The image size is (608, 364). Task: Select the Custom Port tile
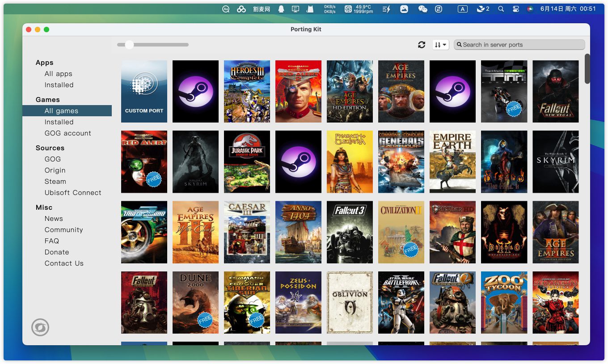[144, 91]
